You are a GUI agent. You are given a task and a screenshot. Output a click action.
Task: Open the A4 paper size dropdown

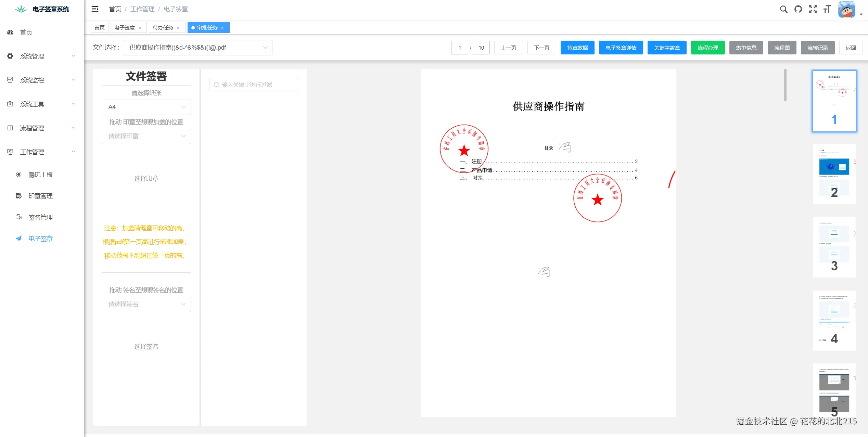(146, 107)
